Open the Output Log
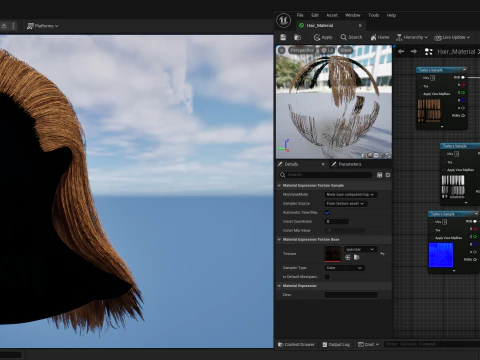This screenshot has height=360, width=480. 336,344
